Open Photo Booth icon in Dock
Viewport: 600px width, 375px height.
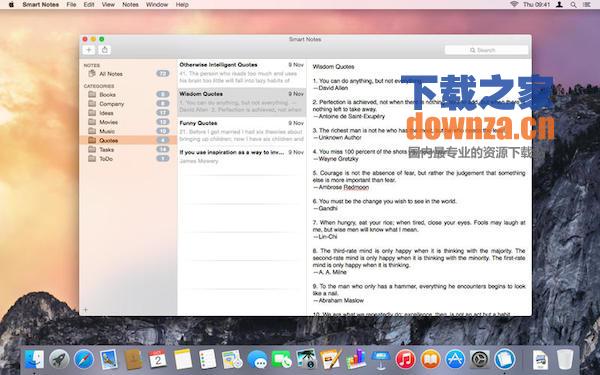[x=306, y=359]
